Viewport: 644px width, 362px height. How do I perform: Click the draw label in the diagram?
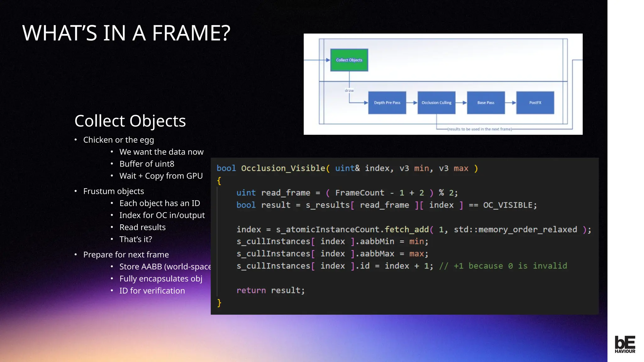349,90
